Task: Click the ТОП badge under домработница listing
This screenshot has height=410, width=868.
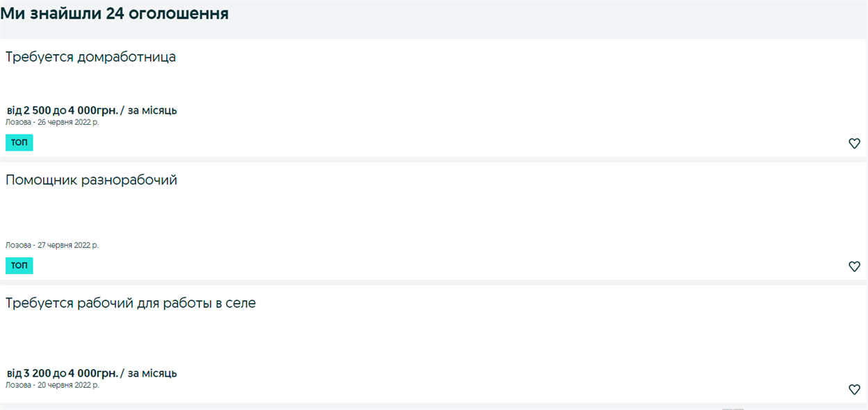Action: [x=19, y=142]
